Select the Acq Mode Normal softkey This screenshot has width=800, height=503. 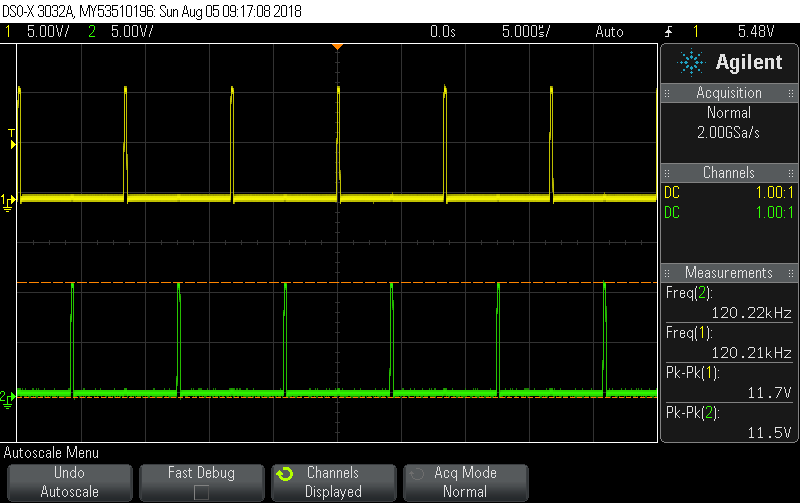click(465, 482)
